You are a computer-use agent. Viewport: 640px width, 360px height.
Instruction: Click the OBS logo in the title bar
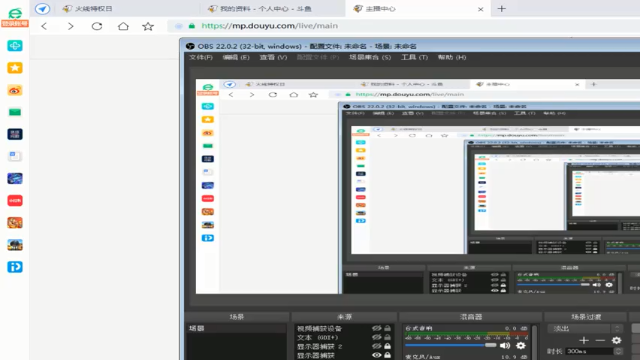click(x=190, y=46)
